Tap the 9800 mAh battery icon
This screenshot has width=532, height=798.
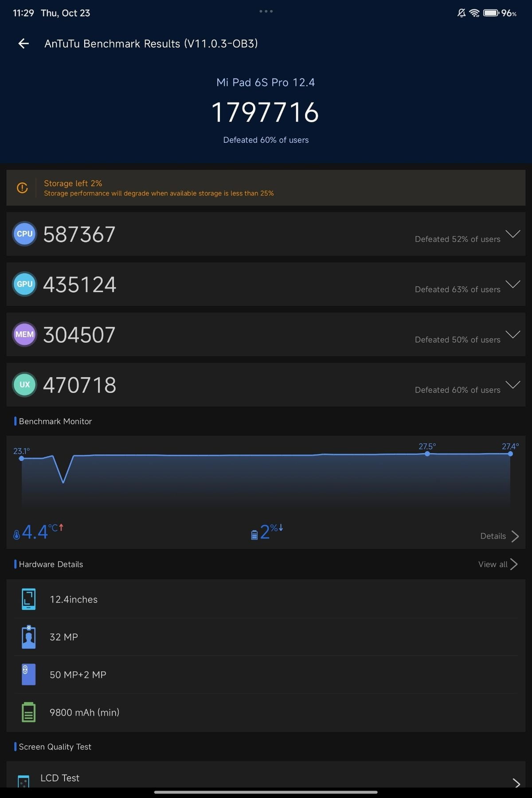click(29, 712)
